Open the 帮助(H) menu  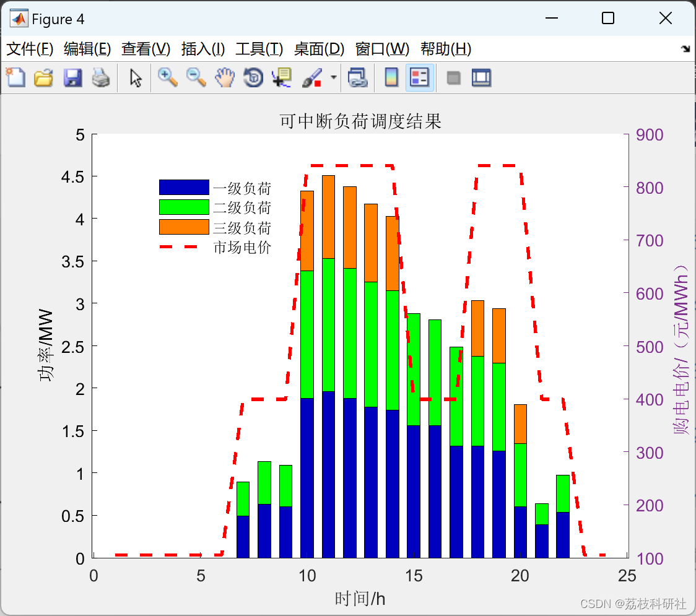pos(445,49)
